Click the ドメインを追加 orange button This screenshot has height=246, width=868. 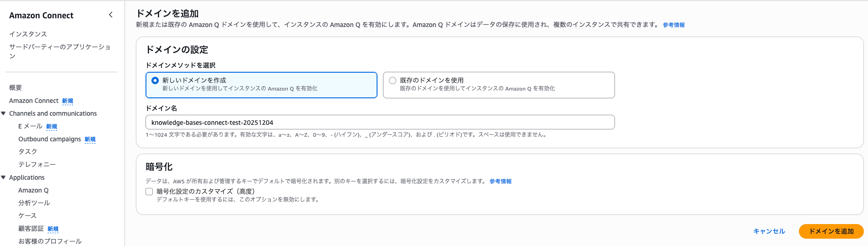[x=831, y=231]
